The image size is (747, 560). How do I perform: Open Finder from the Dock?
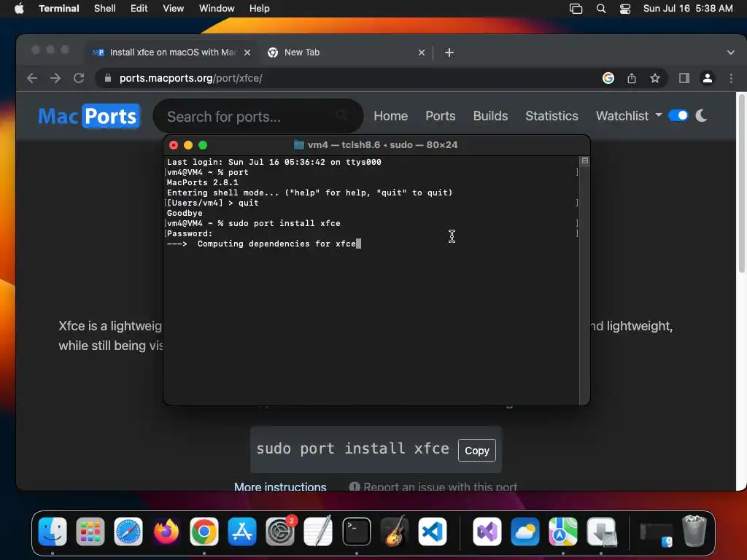tap(53, 532)
